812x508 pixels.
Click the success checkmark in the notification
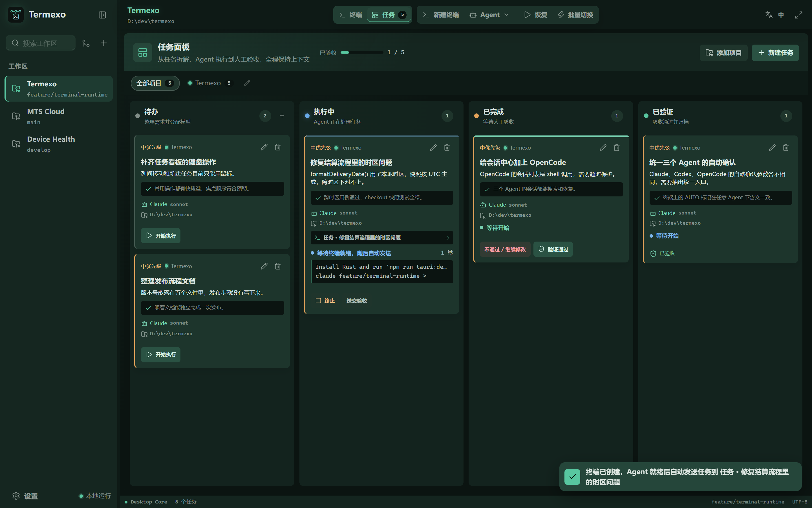(572, 477)
